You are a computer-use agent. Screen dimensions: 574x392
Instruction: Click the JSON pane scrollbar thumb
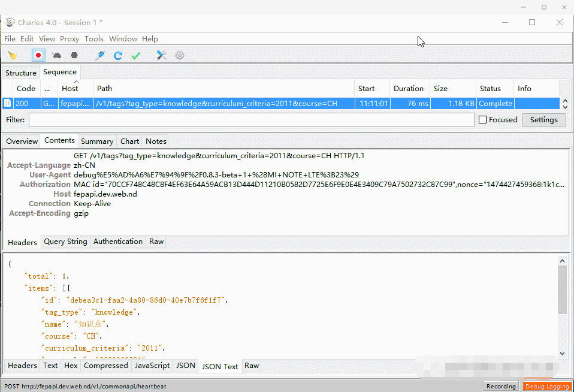[562, 290]
